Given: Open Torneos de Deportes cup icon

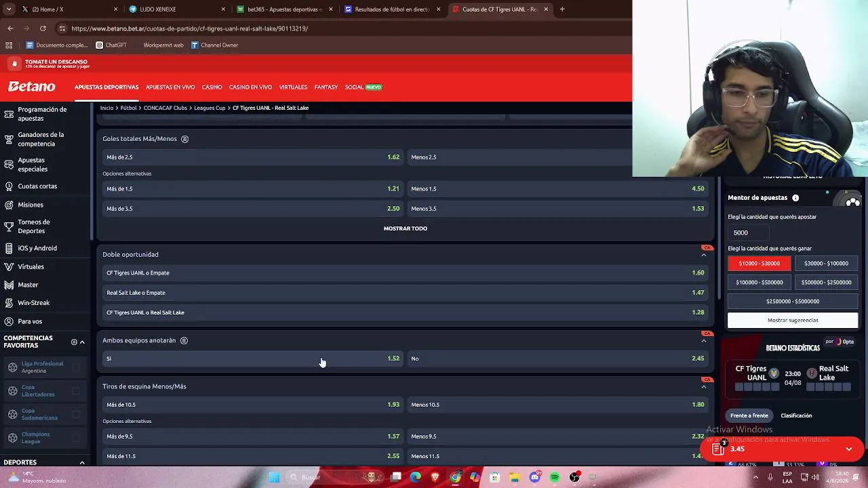Looking at the screenshot, I should coord(9,226).
